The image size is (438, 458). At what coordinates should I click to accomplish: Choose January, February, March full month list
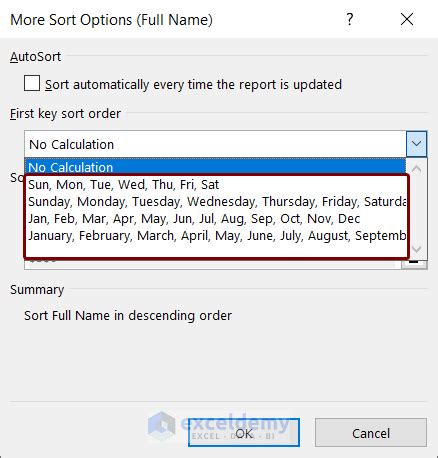point(215,236)
